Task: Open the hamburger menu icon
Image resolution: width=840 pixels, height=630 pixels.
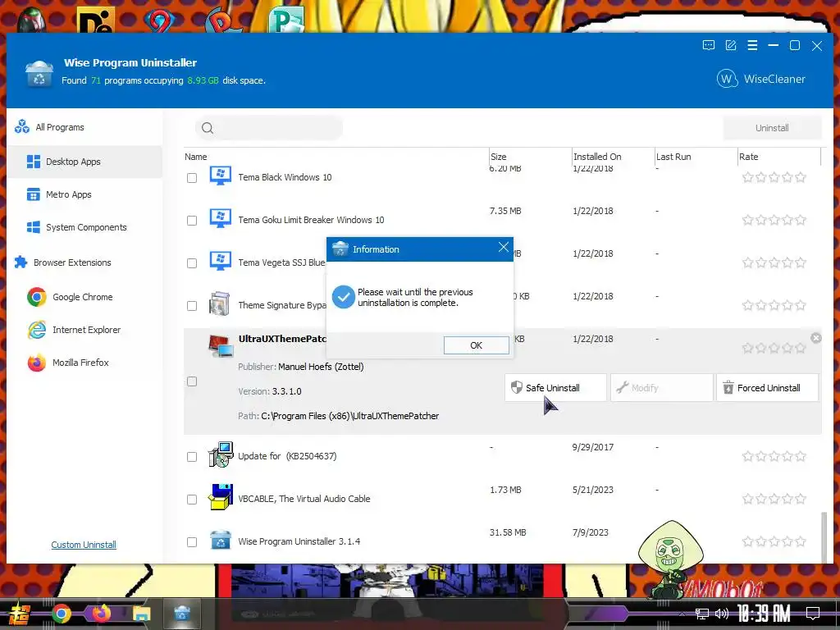Action: [x=752, y=46]
